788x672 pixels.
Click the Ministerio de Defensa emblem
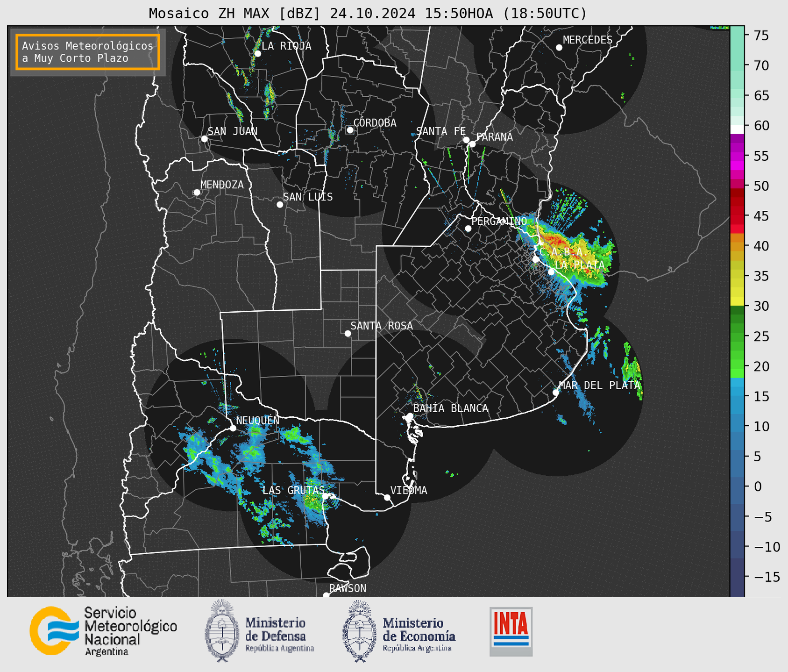point(222,631)
